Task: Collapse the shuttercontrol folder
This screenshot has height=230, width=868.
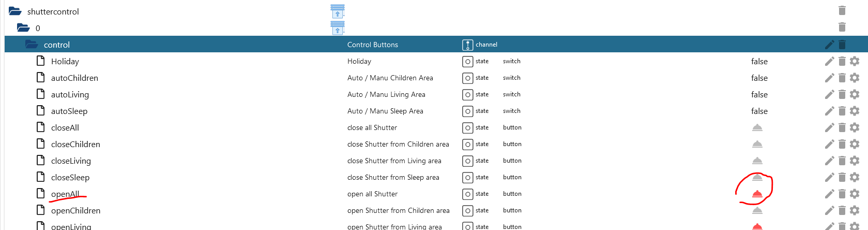Action: (x=15, y=11)
